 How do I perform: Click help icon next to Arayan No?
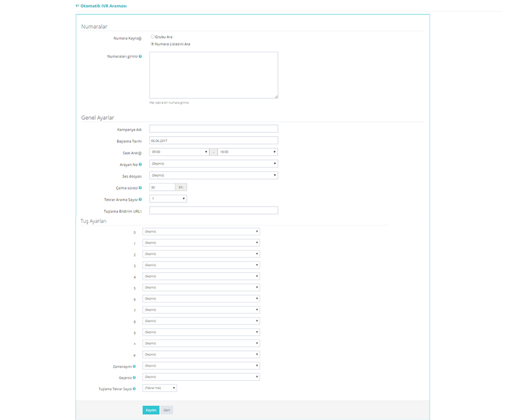tap(140, 164)
